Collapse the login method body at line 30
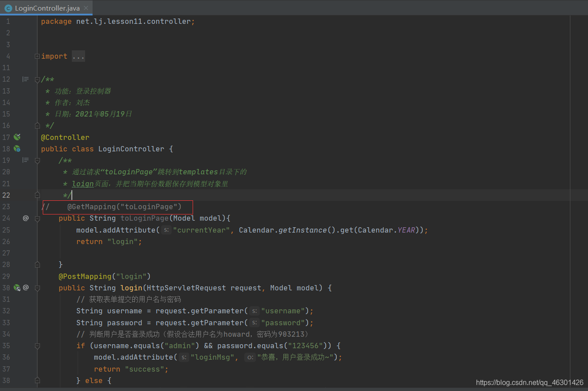Screen dimensions: 588x391 point(37,288)
